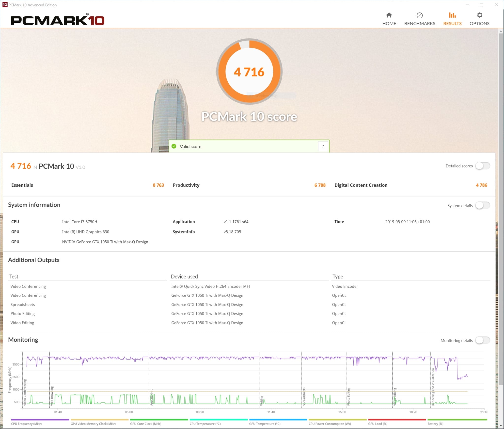
Task: Select the Photo Editing test row
Action: point(23,314)
